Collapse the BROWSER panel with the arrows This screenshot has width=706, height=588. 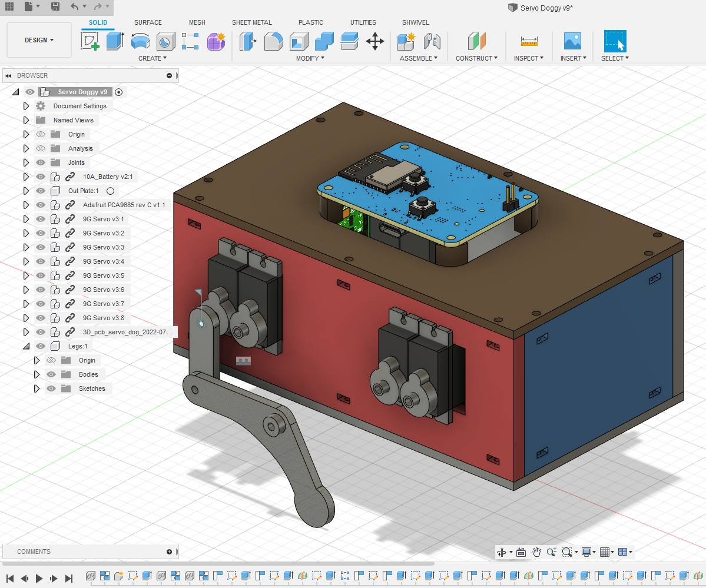point(8,76)
